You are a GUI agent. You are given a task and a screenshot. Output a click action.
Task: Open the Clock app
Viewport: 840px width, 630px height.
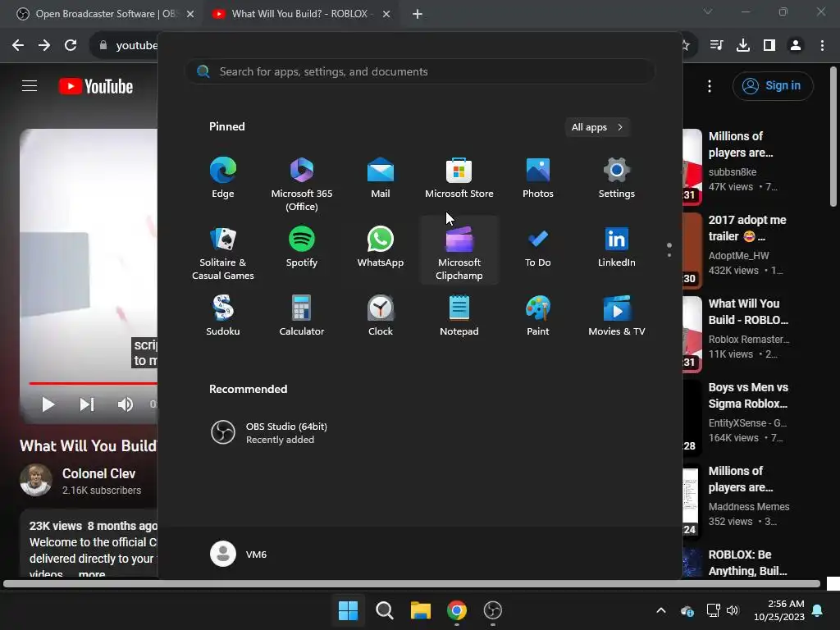coord(381,316)
